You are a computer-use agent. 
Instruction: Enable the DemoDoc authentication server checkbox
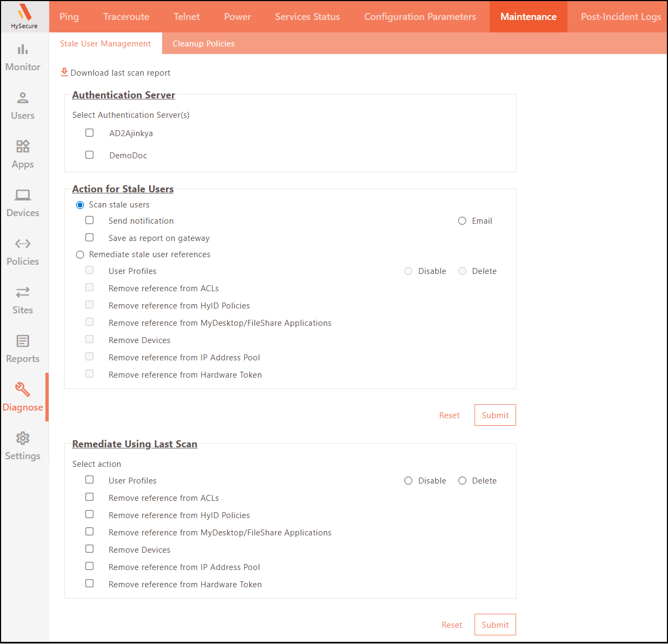(90, 155)
